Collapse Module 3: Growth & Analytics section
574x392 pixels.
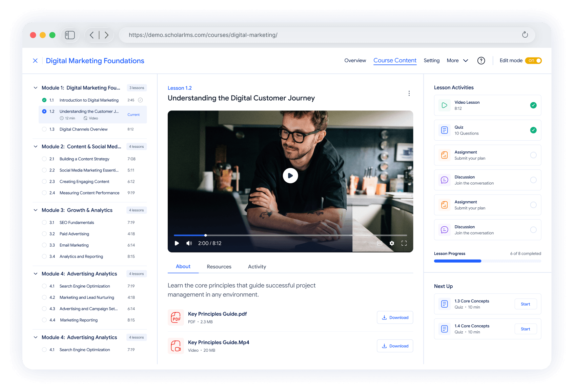36,210
